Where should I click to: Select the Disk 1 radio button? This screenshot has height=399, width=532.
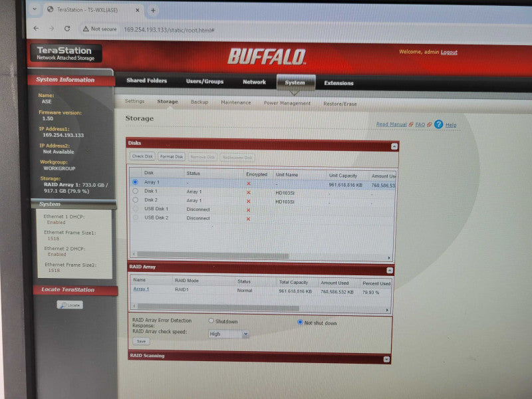135,191
